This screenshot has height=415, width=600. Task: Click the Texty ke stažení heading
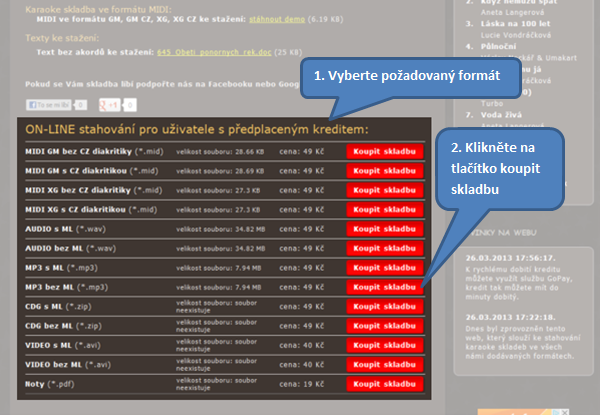click(62, 38)
